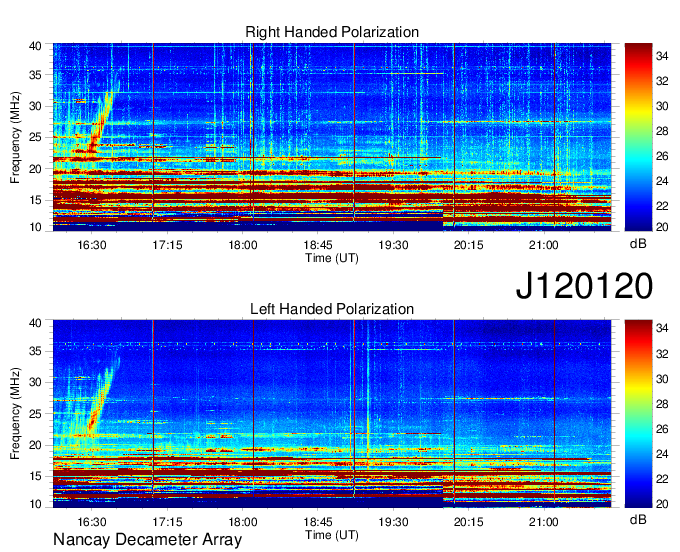Click 30 MHz tick on Right Handed frequency axis
Image resolution: width=680 pixels, height=552 pixels.
(35, 106)
